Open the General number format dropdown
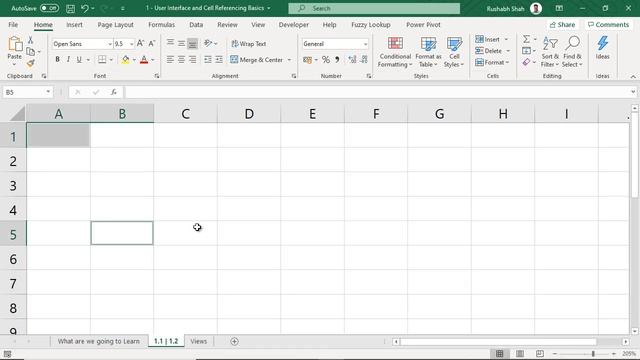Screen dimensions: 640x360 [x=365, y=44]
